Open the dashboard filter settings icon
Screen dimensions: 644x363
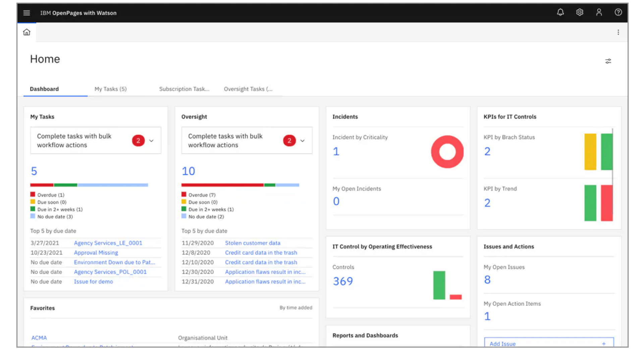(x=608, y=61)
